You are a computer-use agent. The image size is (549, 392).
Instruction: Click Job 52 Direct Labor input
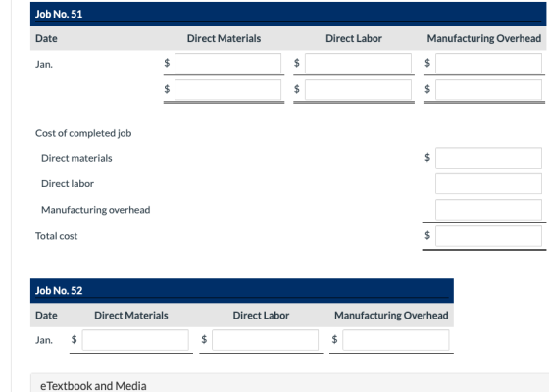[x=266, y=340]
